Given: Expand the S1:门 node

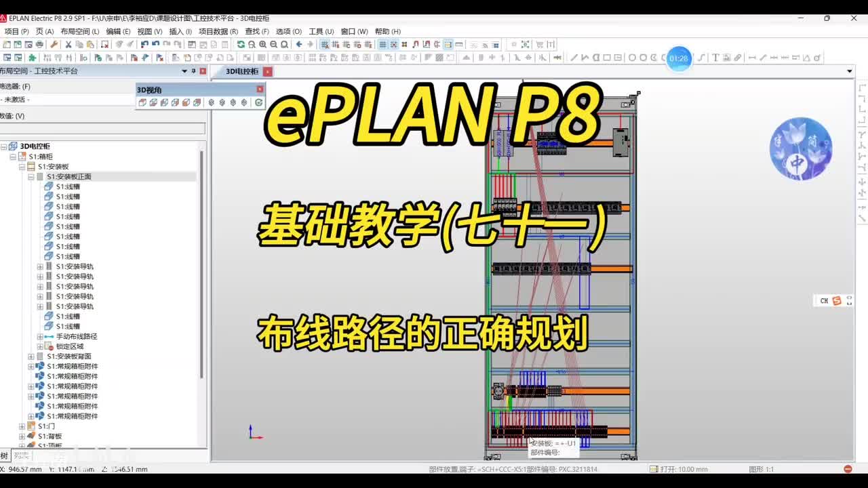Looking at the screenshot, I should (22, 426).
